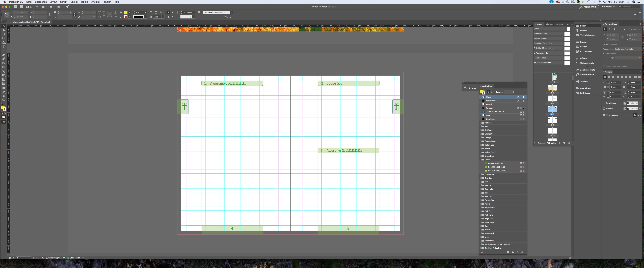Screen dimensions: 644x268
Task: Open the Pathfinder panel
Action: [x=585, y=93]
